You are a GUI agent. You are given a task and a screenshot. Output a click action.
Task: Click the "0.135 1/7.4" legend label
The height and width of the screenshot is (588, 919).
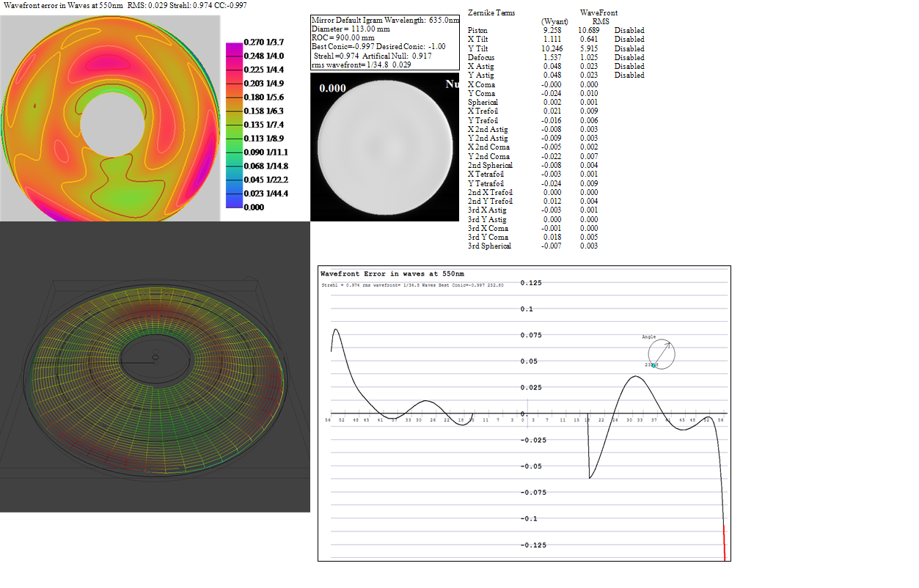pos(263,125)
